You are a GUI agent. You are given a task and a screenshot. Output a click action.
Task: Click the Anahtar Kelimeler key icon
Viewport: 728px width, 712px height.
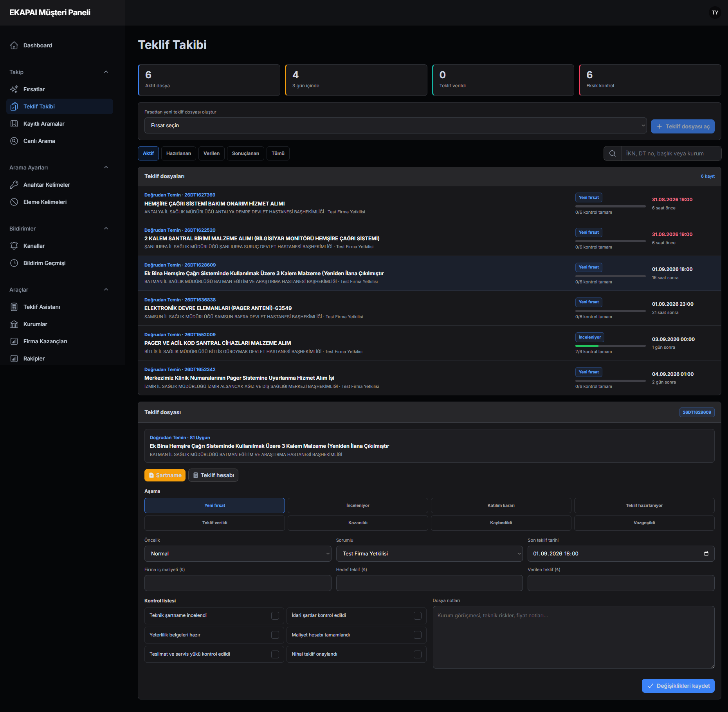[x=14, y=185]
